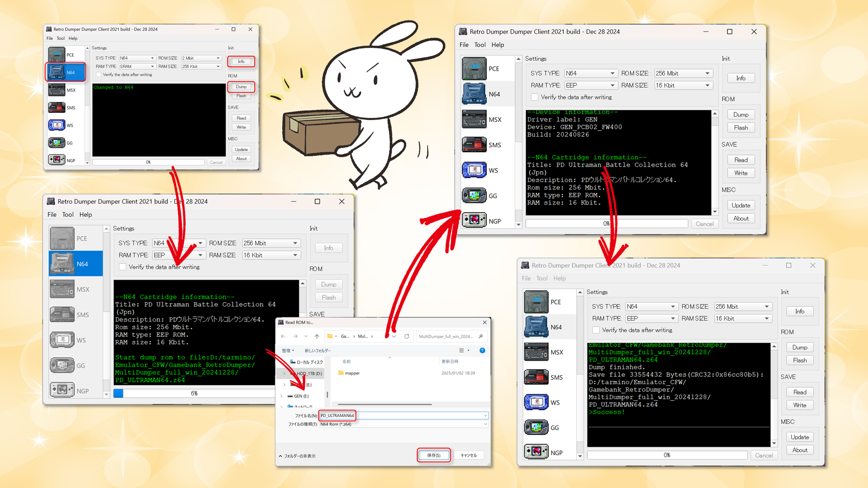This screenshot has height=488, width=868.
Task: Select PCE icon in 'Changed to N64' window
Action: tap(57, 55)
